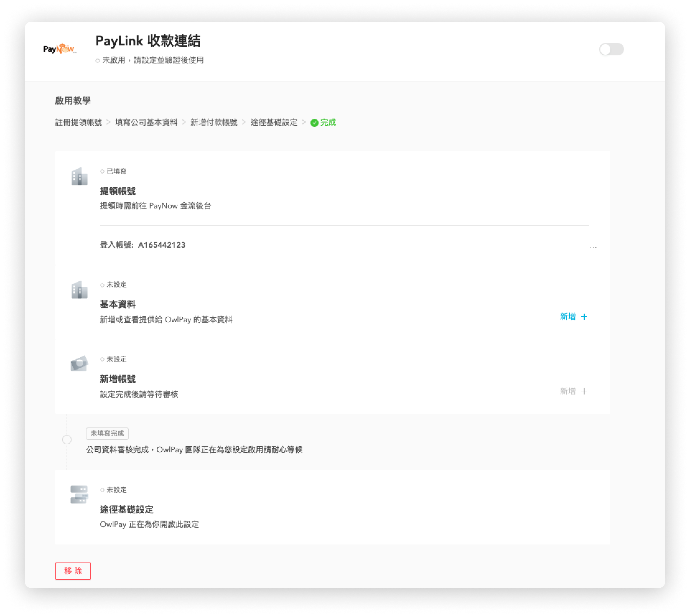The width and height of the screenshot is (690, 616).
Task: Click the 設定完成後請等待審核 description
Action: [139, 394]
